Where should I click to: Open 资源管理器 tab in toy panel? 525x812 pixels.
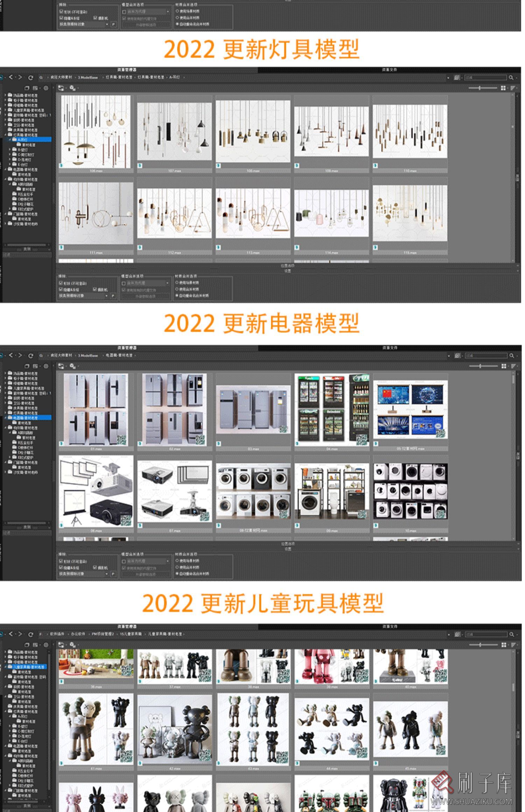coord(127,626)
